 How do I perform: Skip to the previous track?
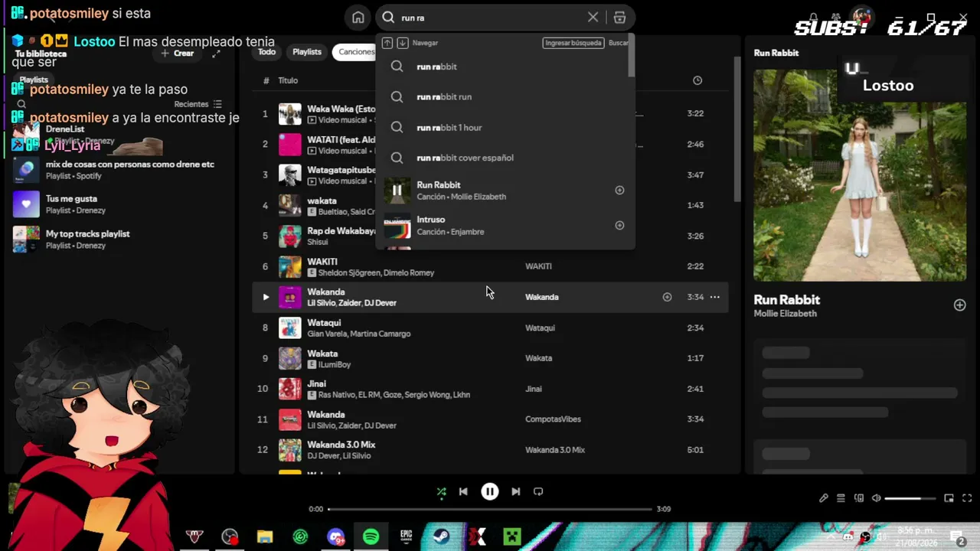click(x=463, y=492)
